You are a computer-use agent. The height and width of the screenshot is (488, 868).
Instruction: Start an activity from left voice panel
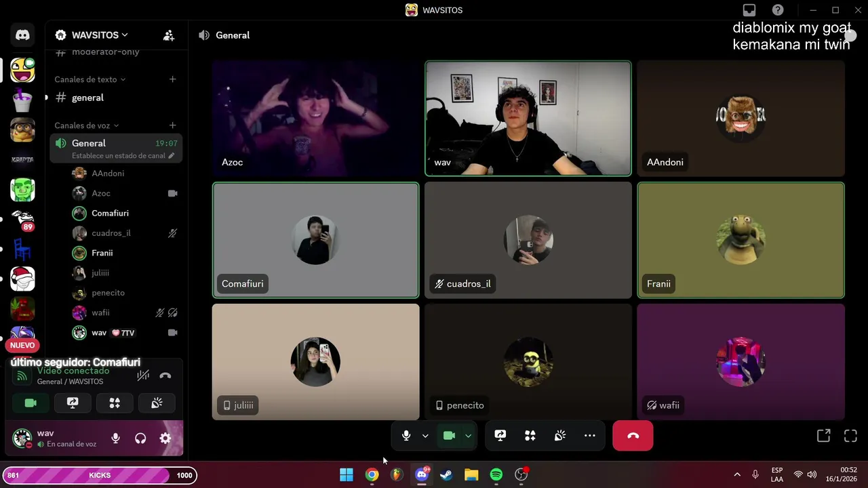pyautogui.click(x=115, y=403)
